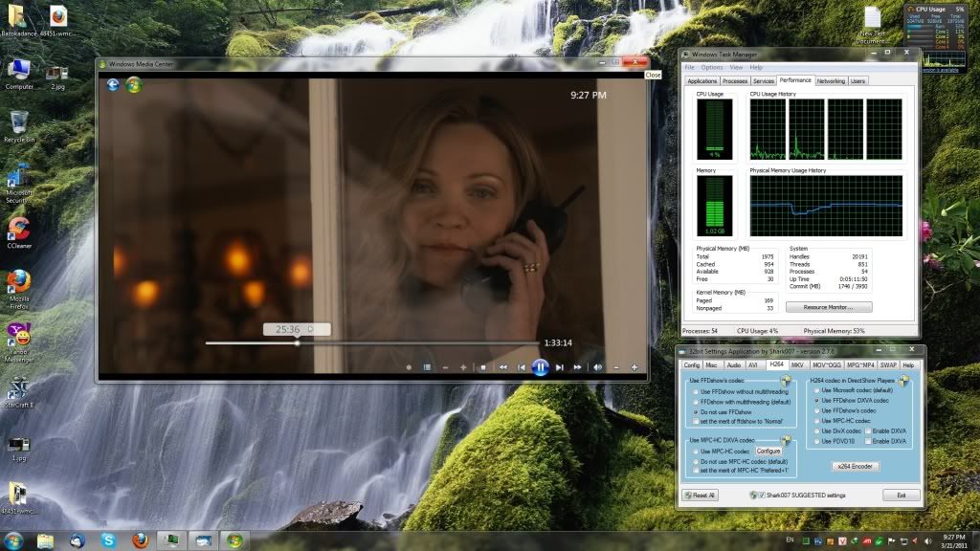The width and height of the screenshot is (980, 551).
Task: Open the Audio tab in Shark007 settings
Action: [x=734, y=364]
